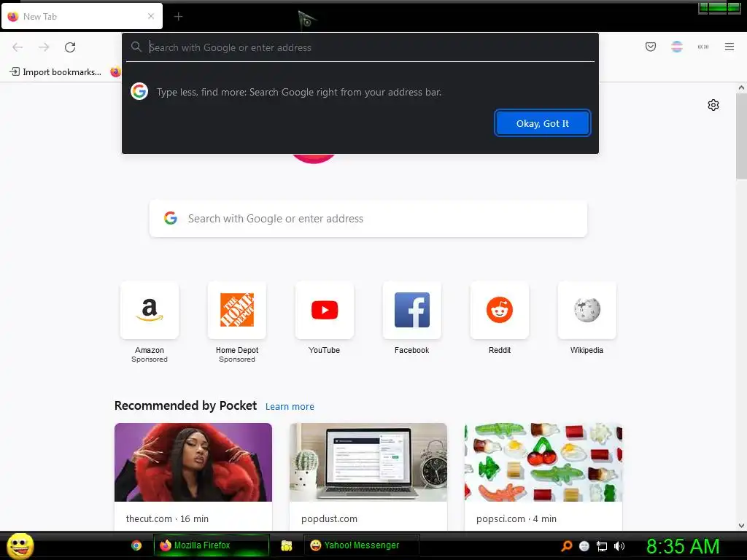Click the Sponsored label under Home Depot

coord(237,359)
